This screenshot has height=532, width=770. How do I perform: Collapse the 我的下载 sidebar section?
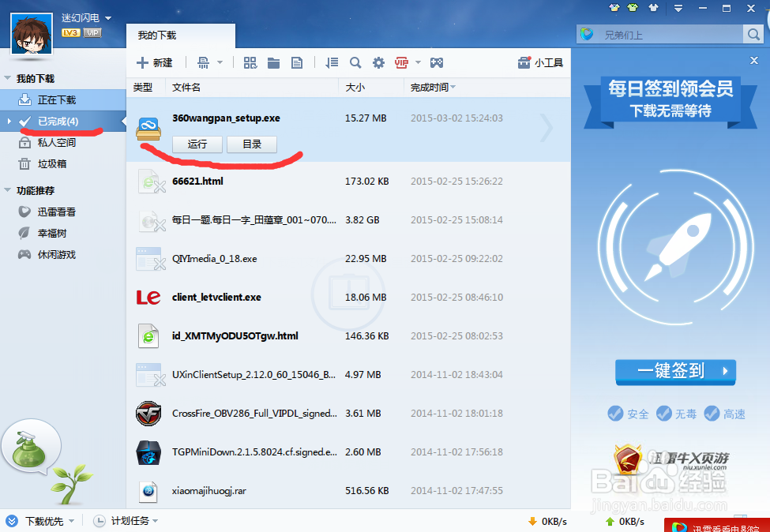pyautogui.click(x=7, y=78)
